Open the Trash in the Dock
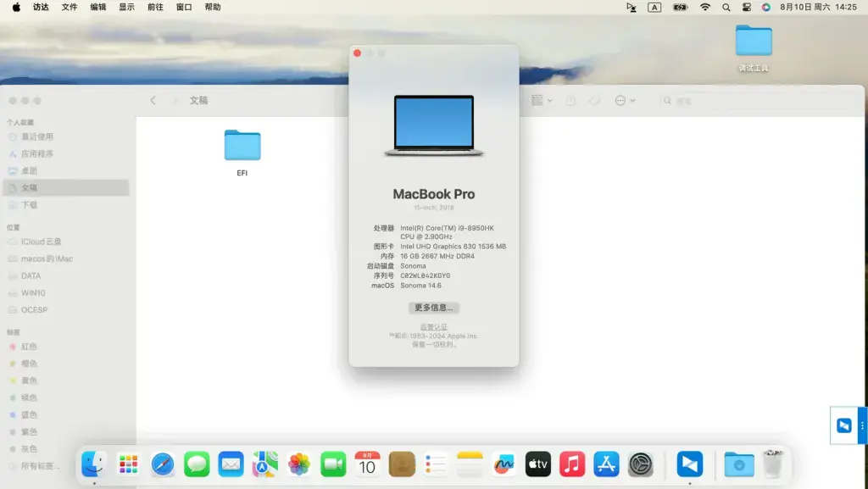 coord(773,464)
